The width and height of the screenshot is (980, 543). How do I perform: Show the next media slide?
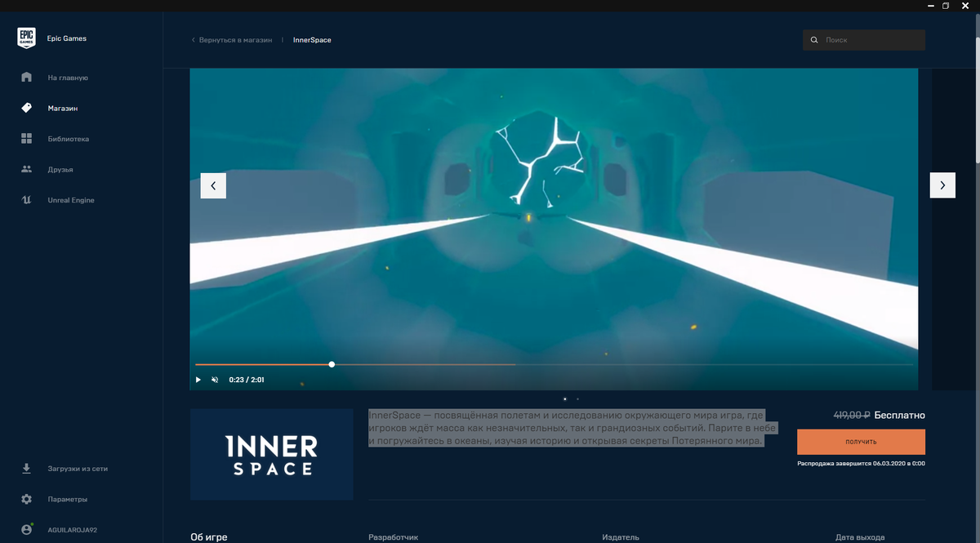942,185
